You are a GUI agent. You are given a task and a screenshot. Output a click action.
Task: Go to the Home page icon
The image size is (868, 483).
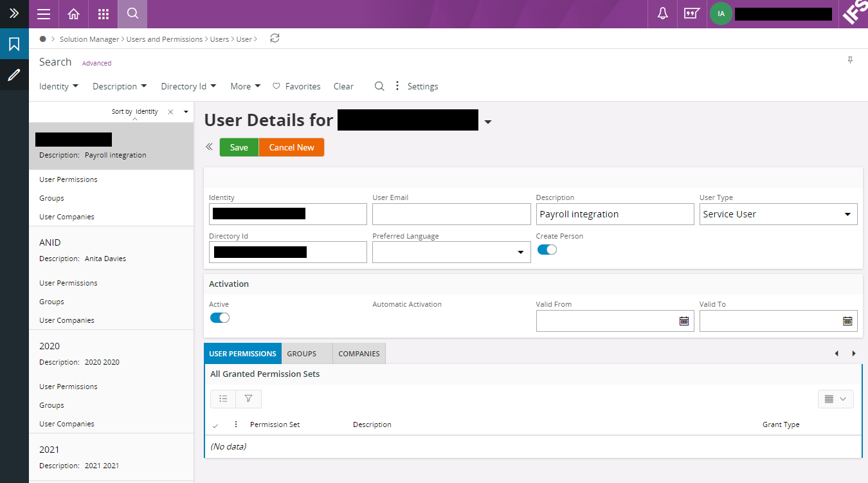click(73, 14)
